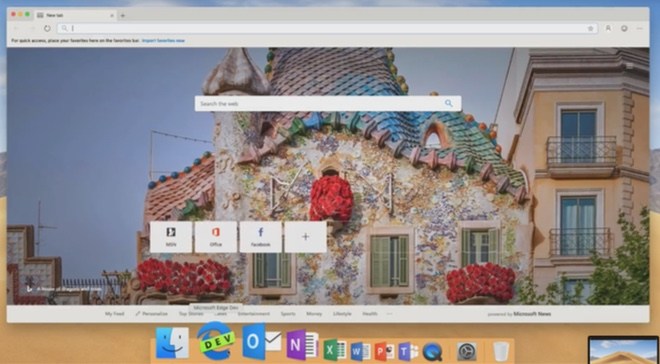This screenshot has width=660, height=364.
Task: Launch Outlook from the dock
Action: (x=261, y=342)
